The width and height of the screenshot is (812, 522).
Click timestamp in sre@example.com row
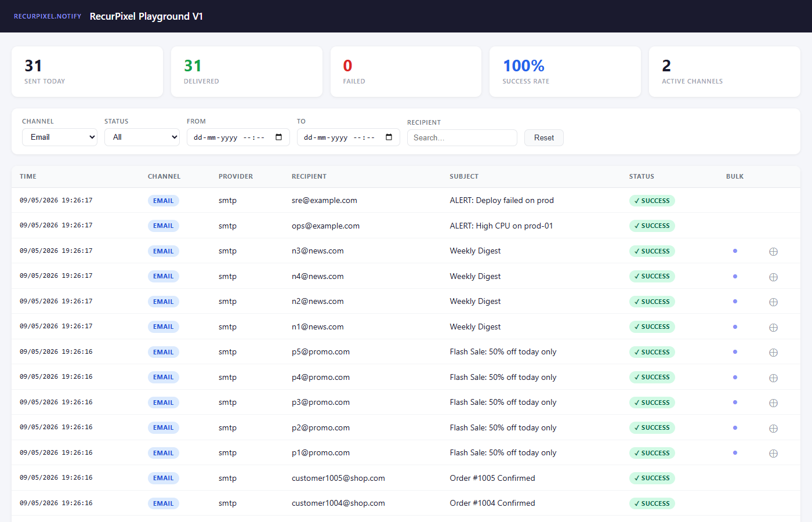[56, 201]
